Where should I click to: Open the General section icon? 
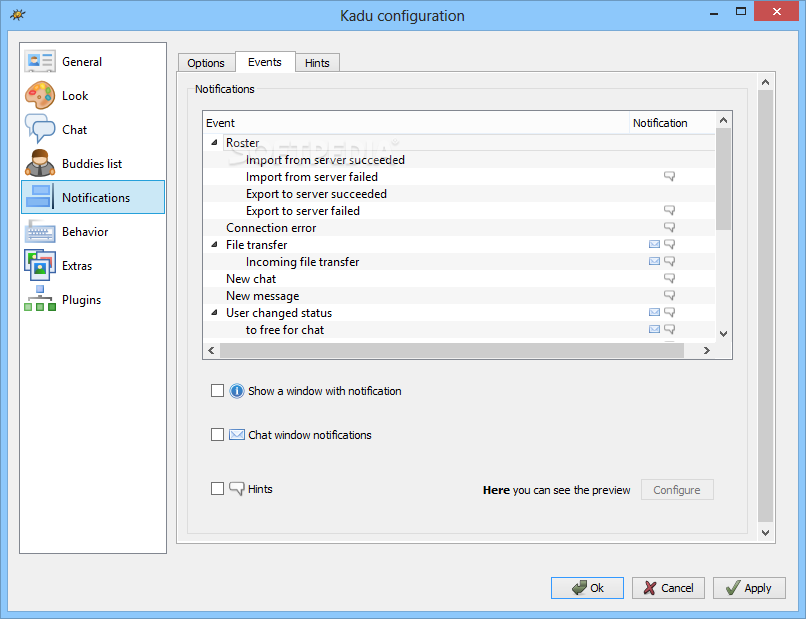40,62
